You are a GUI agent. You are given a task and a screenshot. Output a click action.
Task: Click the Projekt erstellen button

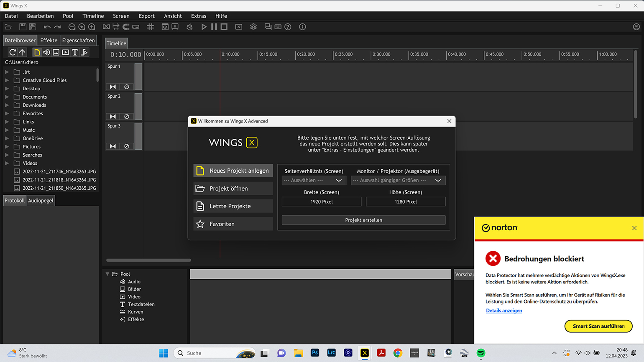[x=363, y=220]
